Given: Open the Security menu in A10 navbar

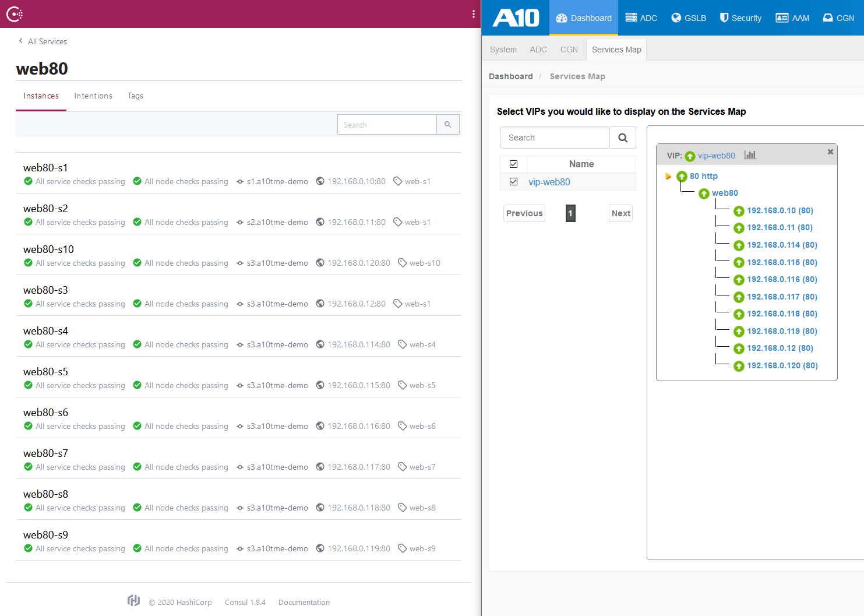Looking at the screenshot, I should (740, 18).
